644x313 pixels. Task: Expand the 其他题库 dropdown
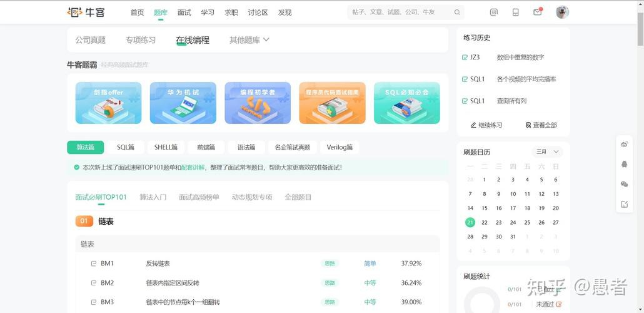249,40
